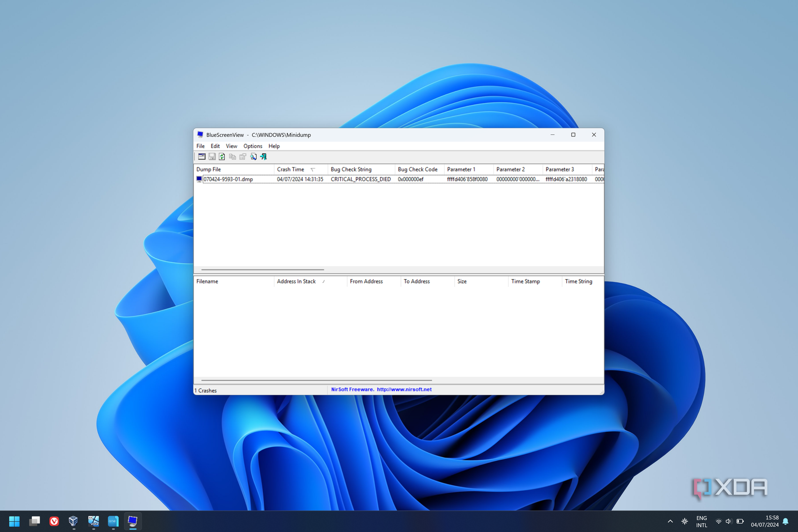Viewport: 798px width, 532px height.
Task: Sort by the Bug Check Code column
Action: tap(420, 169)
